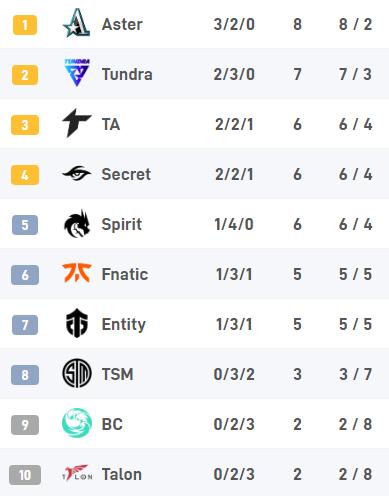Select the Fnatic team name
Image resolution: width=389 pixels, height=496 pixels.
click(125, 274)
